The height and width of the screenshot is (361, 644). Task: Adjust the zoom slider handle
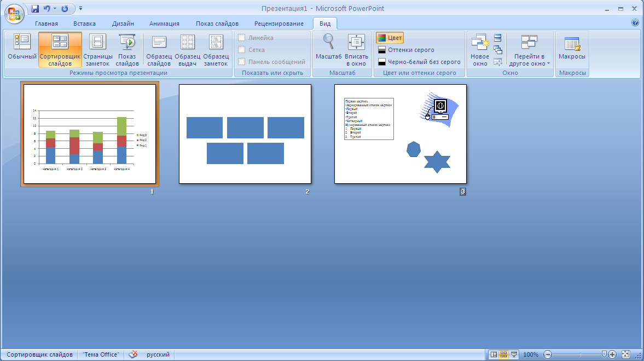click(x=604, y=354)
